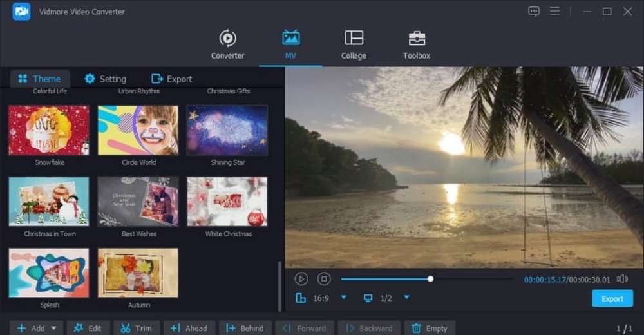Play the video preview
Viewport: 644px width, 335px height.
301,279
